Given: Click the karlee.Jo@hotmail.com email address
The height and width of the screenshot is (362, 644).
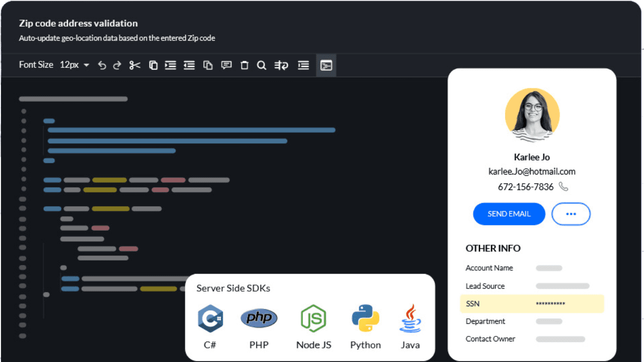Looking at the screenshot, I should [x=532, y=171].
